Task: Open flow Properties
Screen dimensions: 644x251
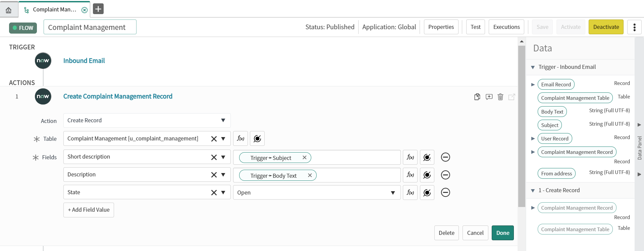Action: 441,27
